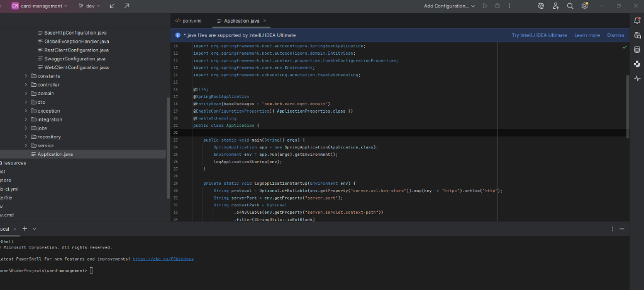Add a new terminal tab
The height and width of the screenshot is (290, 644).
coord(25,229)
